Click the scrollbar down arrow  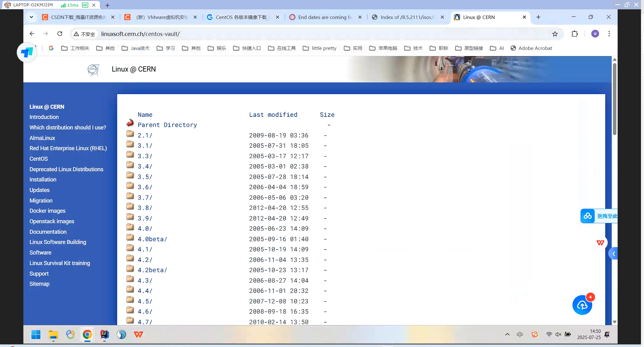614,322
